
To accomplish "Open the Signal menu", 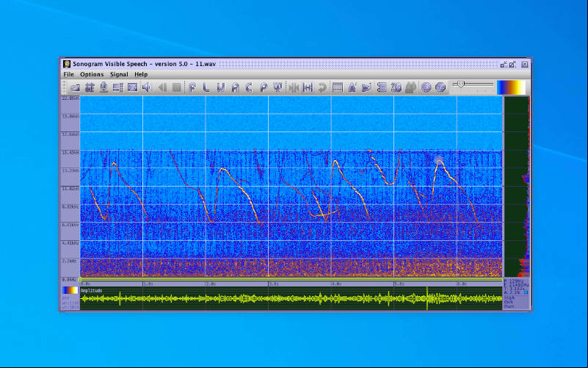I will (119, 74).
